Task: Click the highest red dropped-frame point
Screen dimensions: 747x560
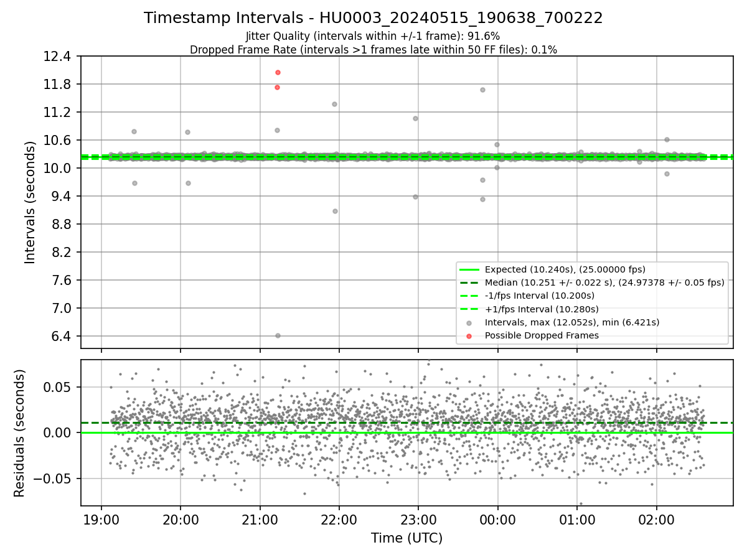Action: click(x=278, y=72)
